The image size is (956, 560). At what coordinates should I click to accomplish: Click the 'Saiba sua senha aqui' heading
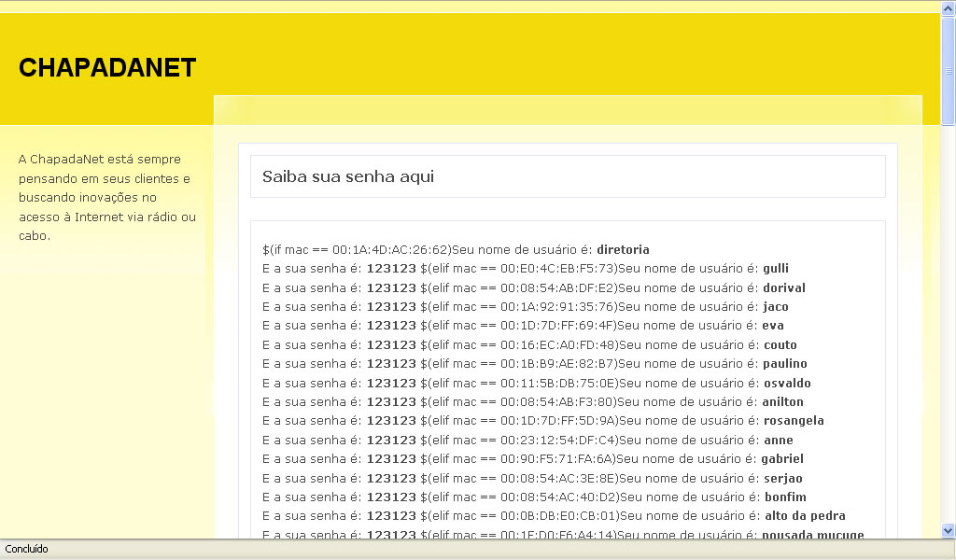coord(348,176)
